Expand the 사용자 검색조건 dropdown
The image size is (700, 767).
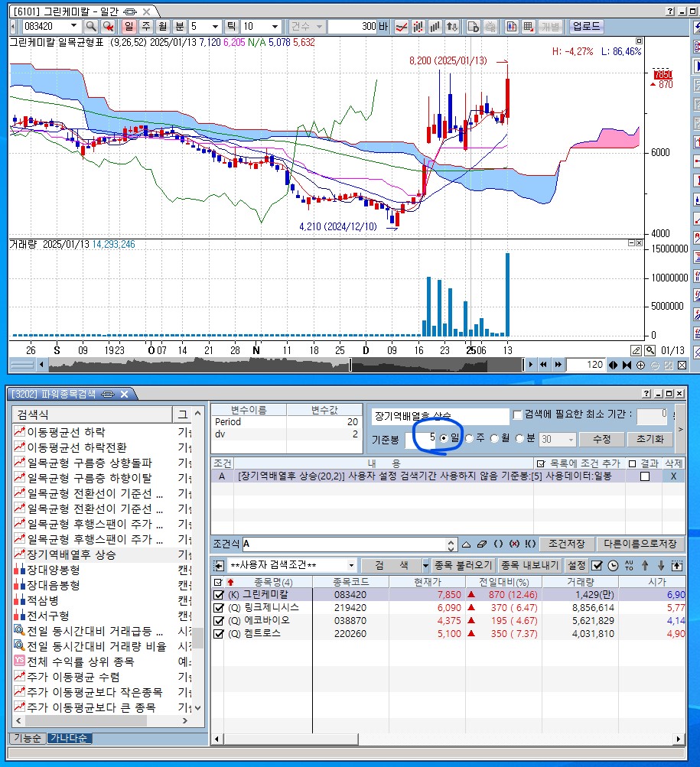[x=351, y=566]
